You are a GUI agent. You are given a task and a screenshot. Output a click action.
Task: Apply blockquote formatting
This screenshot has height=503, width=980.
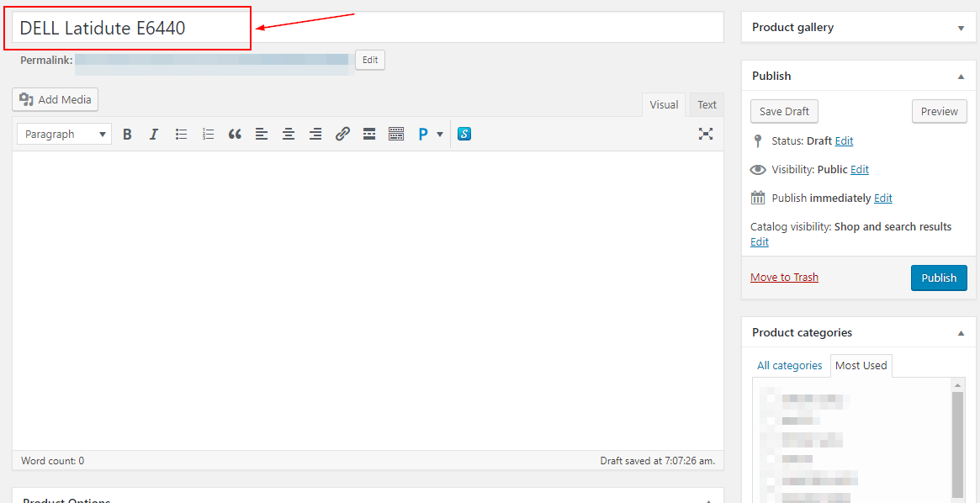click(235, 134)
